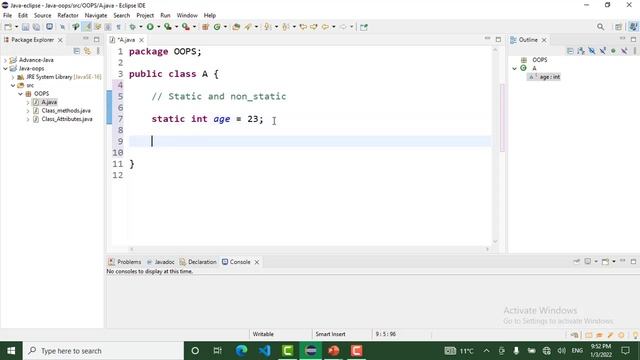Collapse the OOPS package node
Image resolution: width=640 pixels, height=360 pixels.
pos(20,94)
